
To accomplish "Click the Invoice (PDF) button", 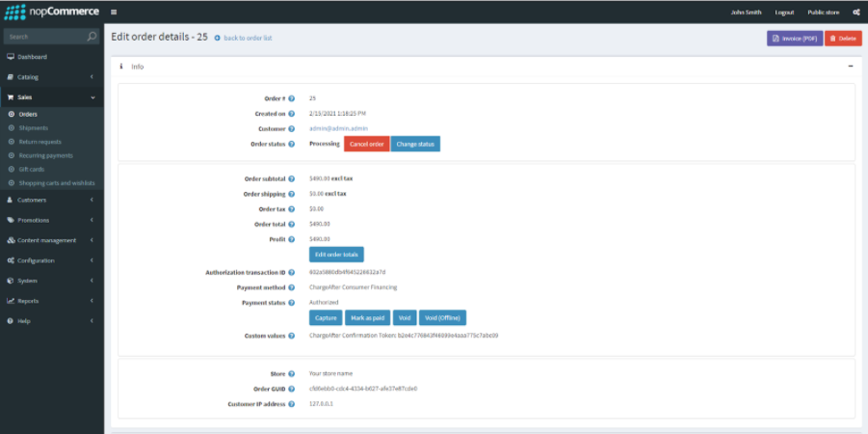I will (x=795, y=39).
